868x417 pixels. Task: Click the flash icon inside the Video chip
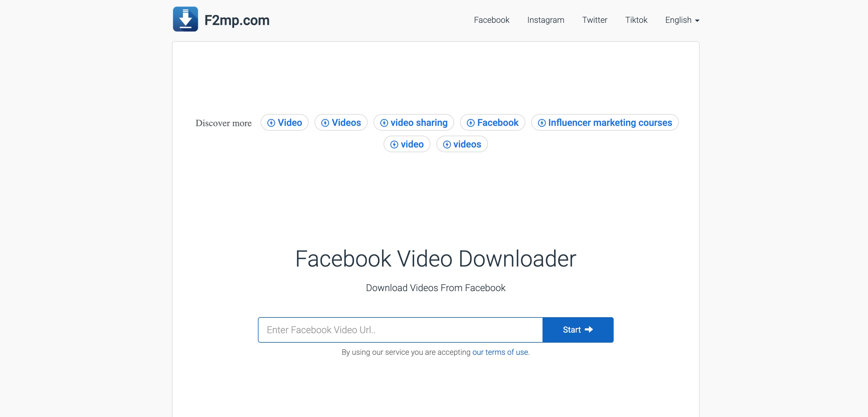coord(271,123)
